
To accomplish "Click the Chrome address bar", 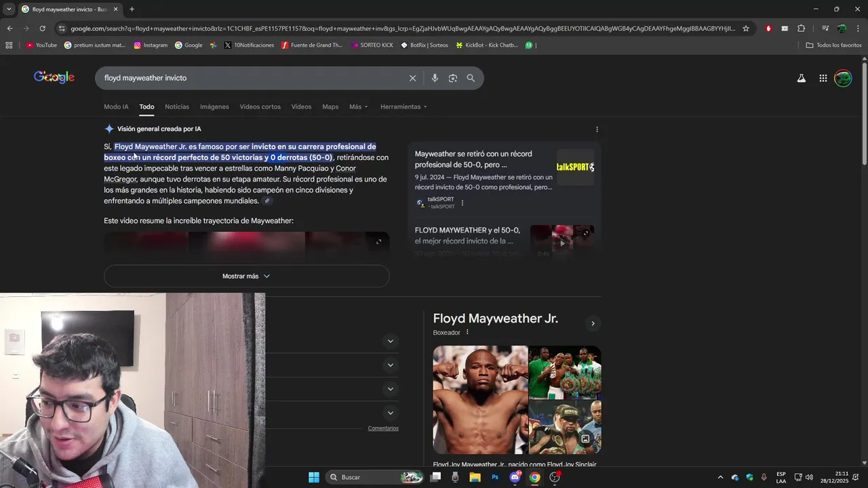I will click(x=402, y=28).
